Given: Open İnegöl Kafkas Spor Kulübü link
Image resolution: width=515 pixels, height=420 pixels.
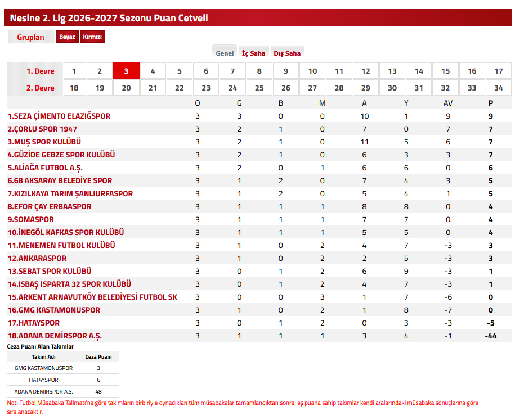Looking at the screenshot, I should point(66,232).
